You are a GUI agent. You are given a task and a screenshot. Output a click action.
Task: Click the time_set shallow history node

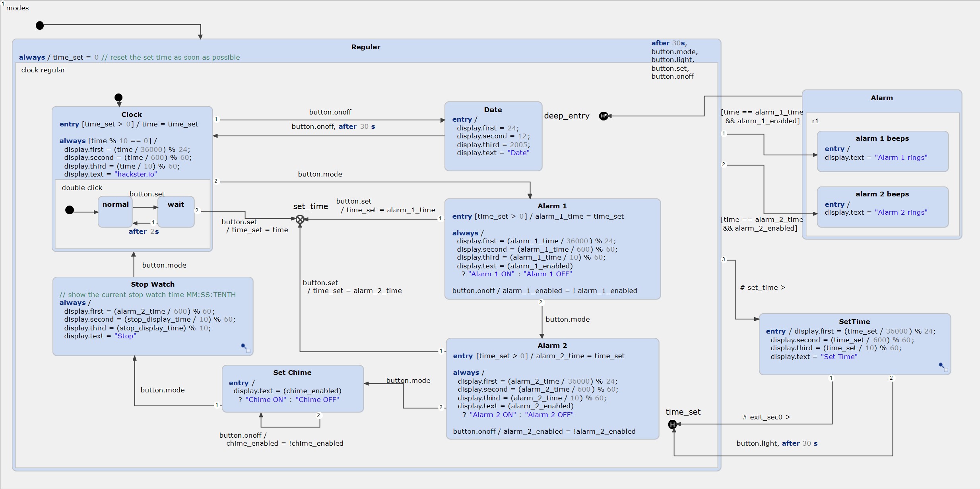[672, 425]
